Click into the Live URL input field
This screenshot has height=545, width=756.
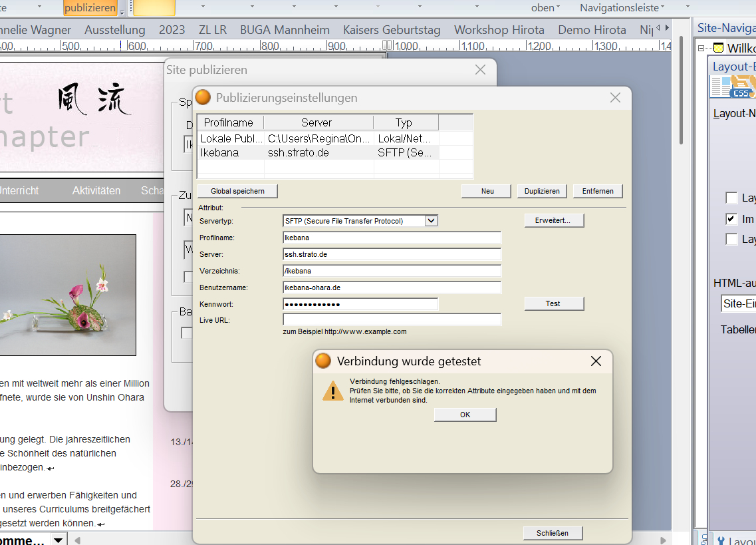pyautogui.click(x=392, y=320)
